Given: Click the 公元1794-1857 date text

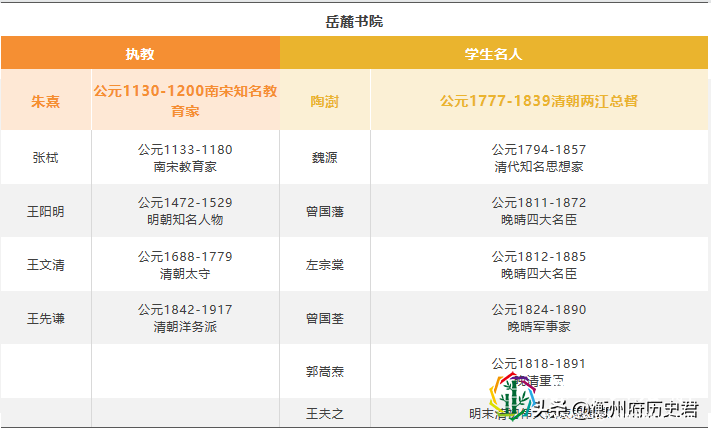Looking at the screenshot, I should pos(539,149).
